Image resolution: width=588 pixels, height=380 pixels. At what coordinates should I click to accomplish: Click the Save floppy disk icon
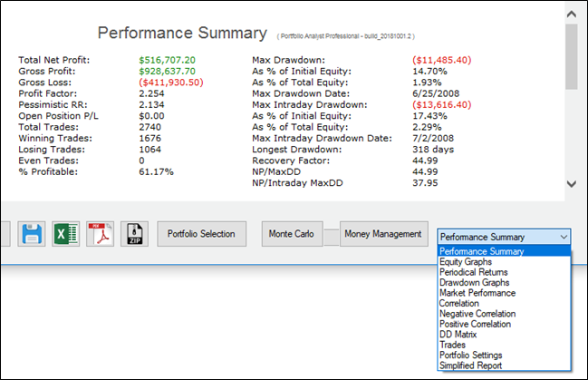[x=33, y=234]
